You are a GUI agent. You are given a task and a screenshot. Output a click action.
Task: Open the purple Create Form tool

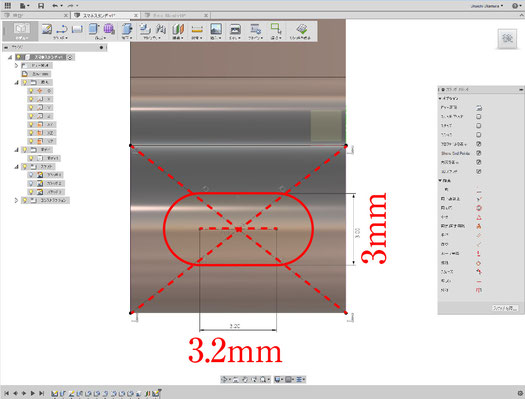(109, 29)
